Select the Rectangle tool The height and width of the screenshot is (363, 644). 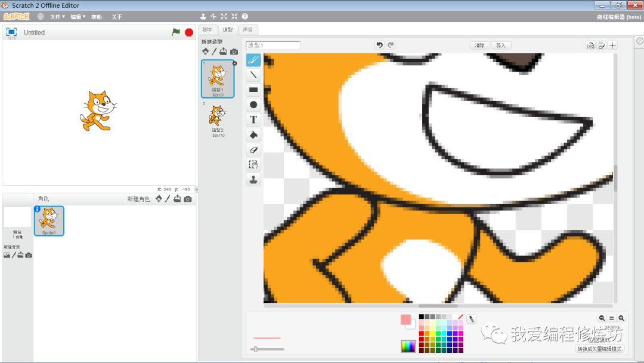(x=253, y=90)
